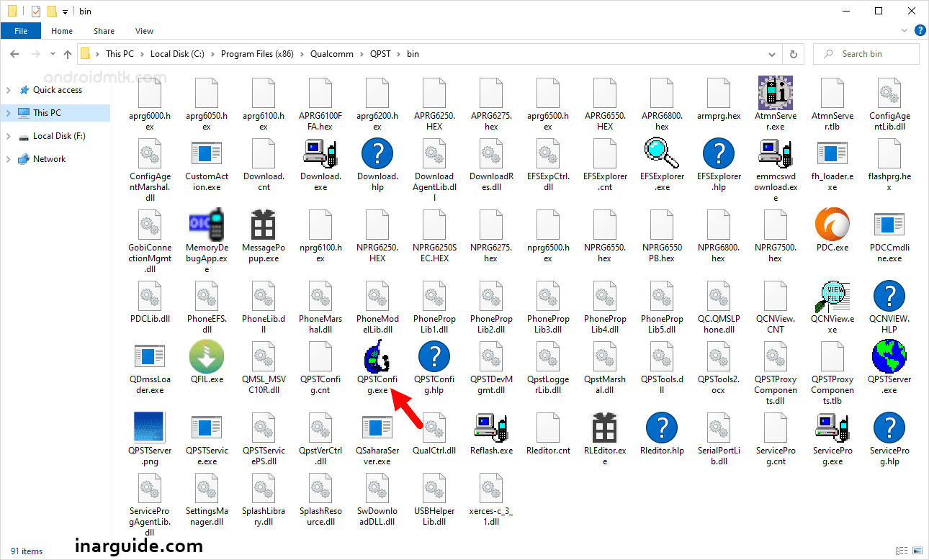Screen dimensions: 929x560
Task: Select the Reflash.exe computer-phone icon
Action: point(491,428)
